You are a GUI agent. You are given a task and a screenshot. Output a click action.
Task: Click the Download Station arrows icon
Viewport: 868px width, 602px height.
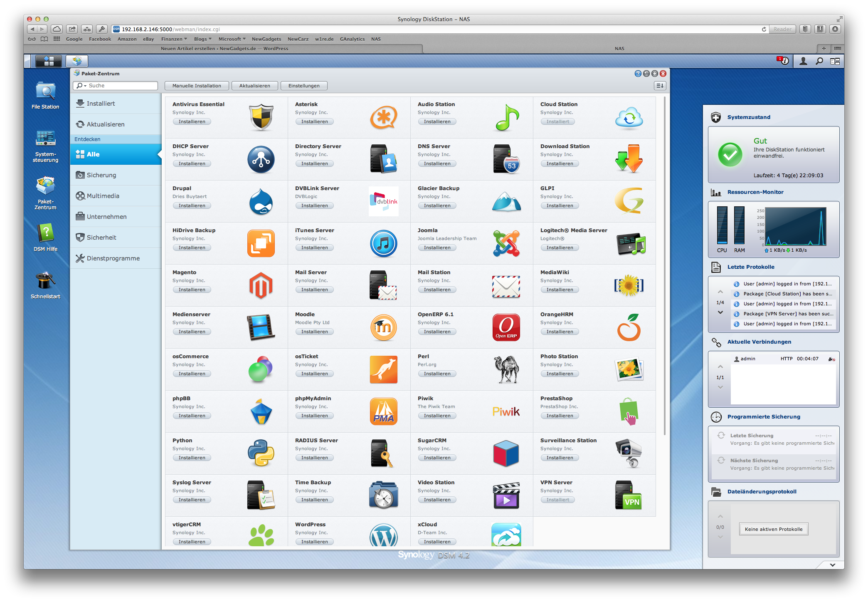pyautogui.click(x=629, y=159)
